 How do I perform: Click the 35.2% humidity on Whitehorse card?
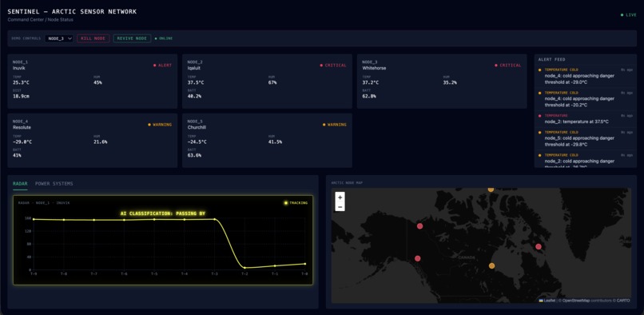pyautogui.click(x=450, y=82)
